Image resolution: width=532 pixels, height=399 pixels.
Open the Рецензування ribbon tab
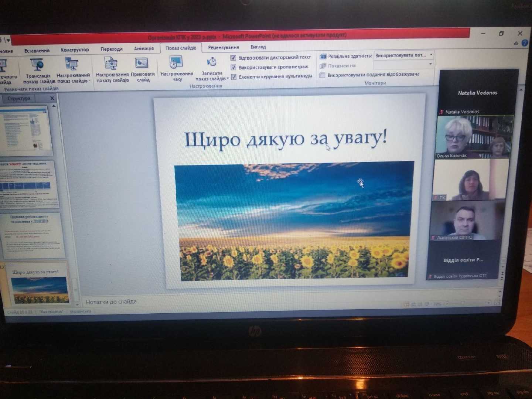pos(223,48)
